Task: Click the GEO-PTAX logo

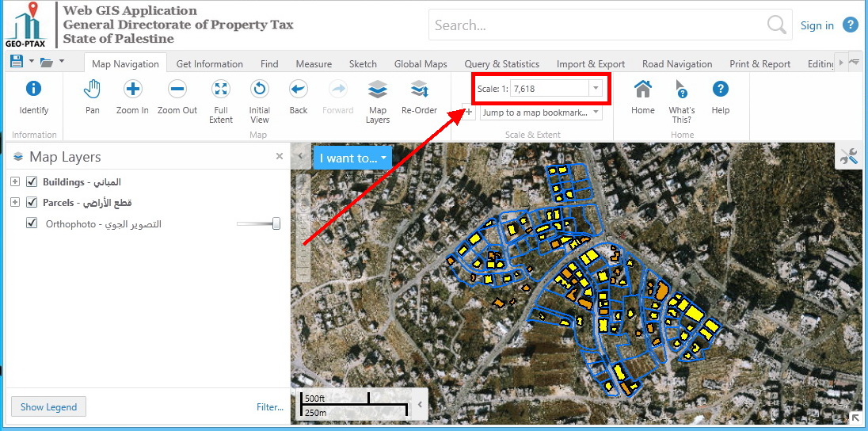Action: click(25, 25)
